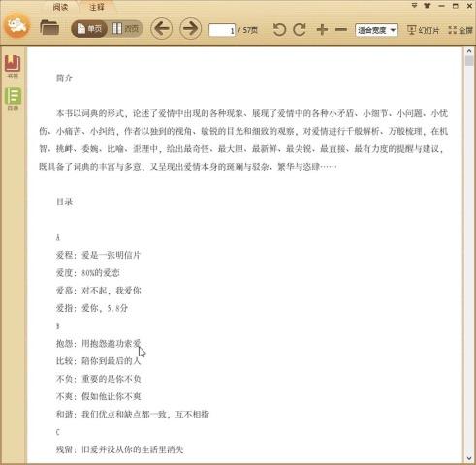
Task: Switch to single page view (单页)
Action: click(89, 29)
